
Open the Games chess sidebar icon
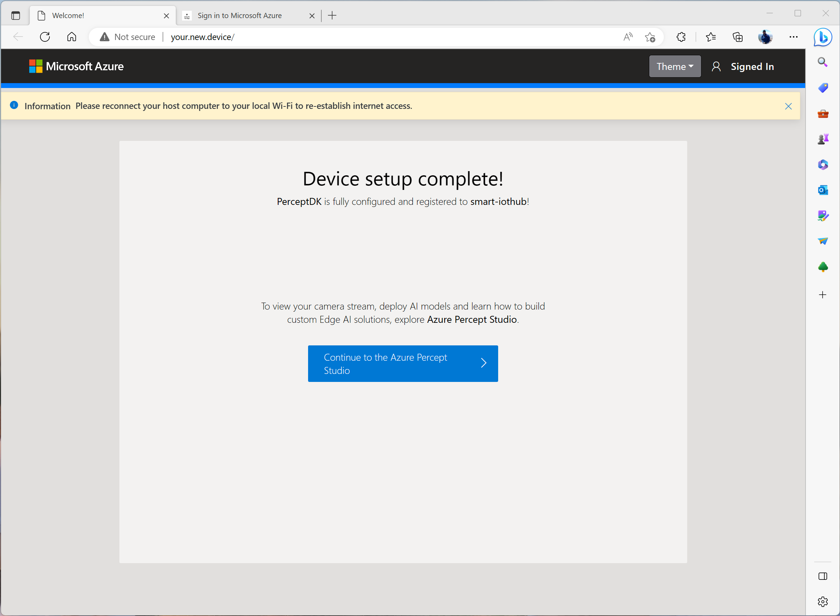point(823,139)
